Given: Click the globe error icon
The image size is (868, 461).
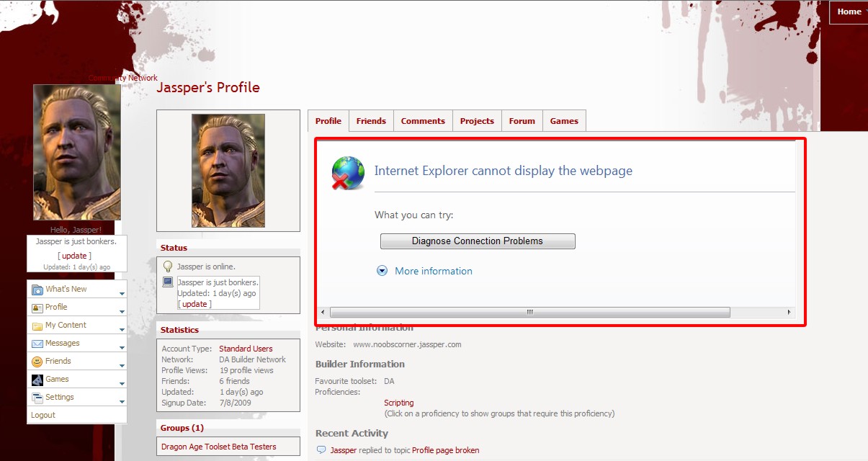Looking at the screenshot, I should pos(348,173).
